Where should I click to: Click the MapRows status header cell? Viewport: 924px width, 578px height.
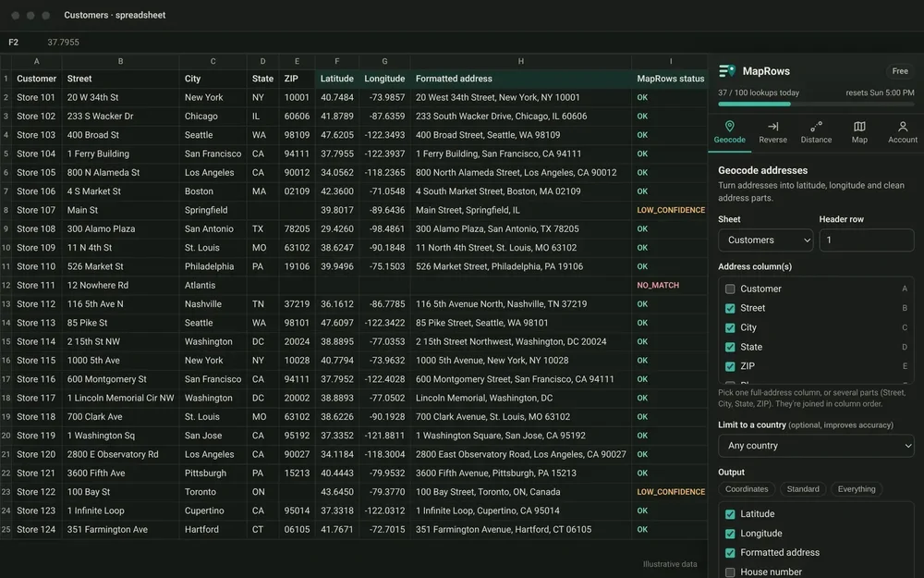670,79
